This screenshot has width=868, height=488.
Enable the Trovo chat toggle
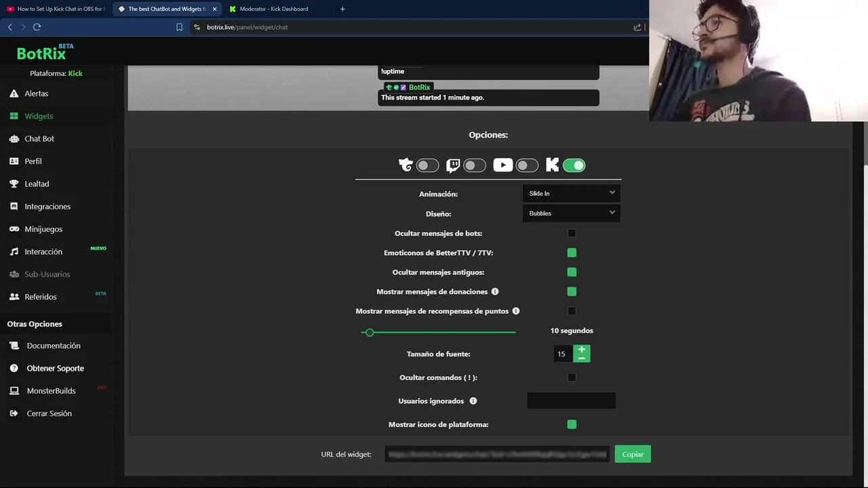[x=427, y=165]
